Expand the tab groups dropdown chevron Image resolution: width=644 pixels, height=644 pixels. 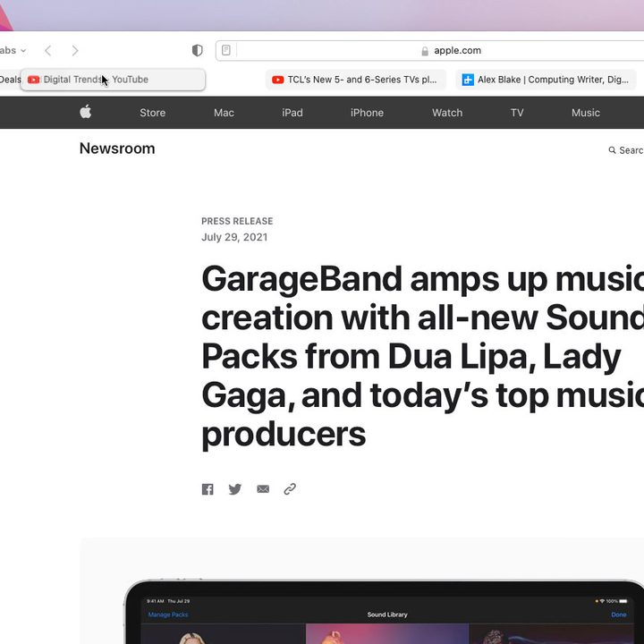23,50
